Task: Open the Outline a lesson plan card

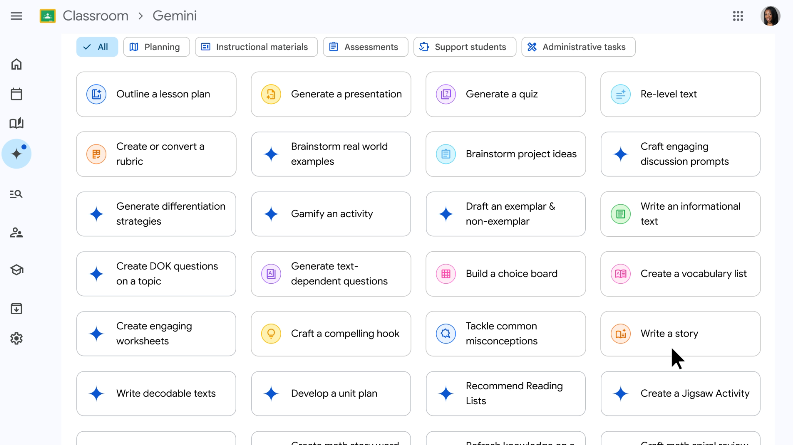Action: pos(156,94)
